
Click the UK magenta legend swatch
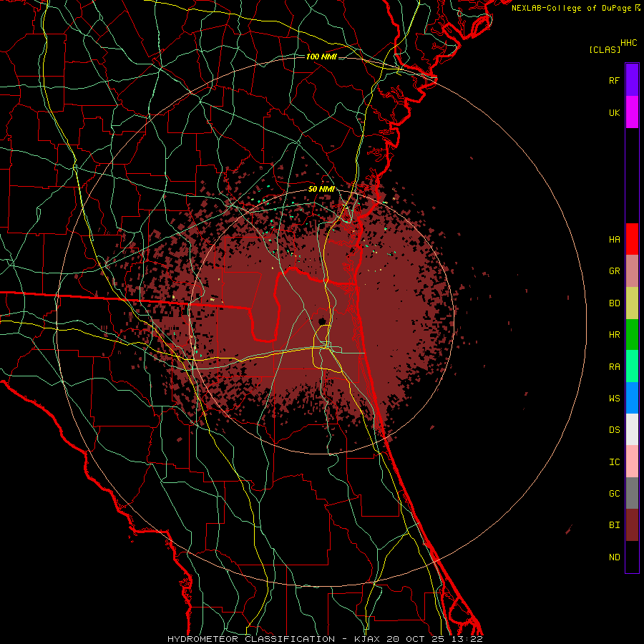[x=632, y=112]
